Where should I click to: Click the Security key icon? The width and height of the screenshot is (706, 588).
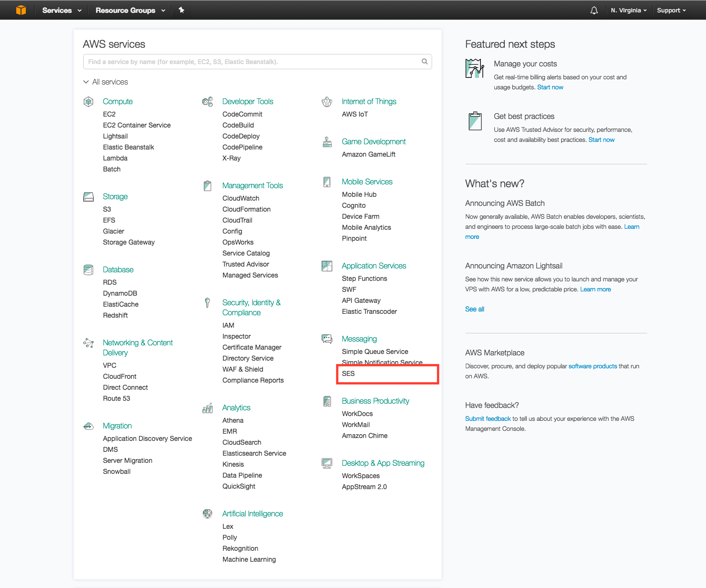[x=207, y=303]
